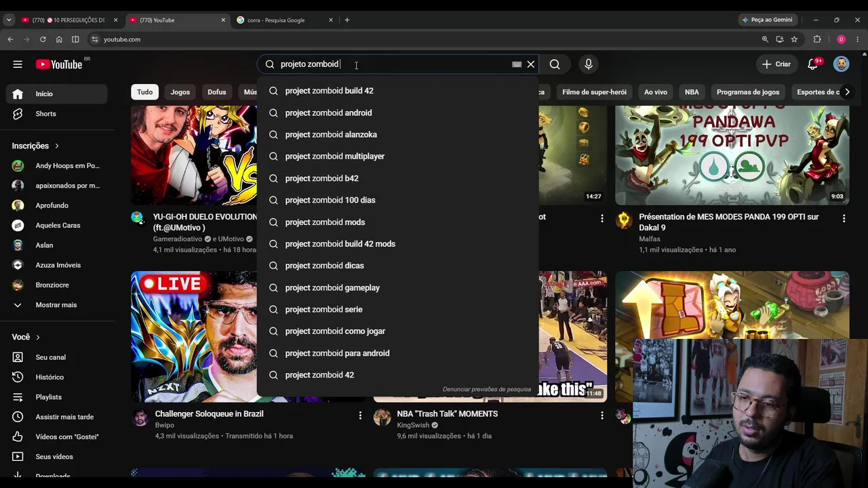Open Aprofundo subscription channel

(x=56, y=205)
